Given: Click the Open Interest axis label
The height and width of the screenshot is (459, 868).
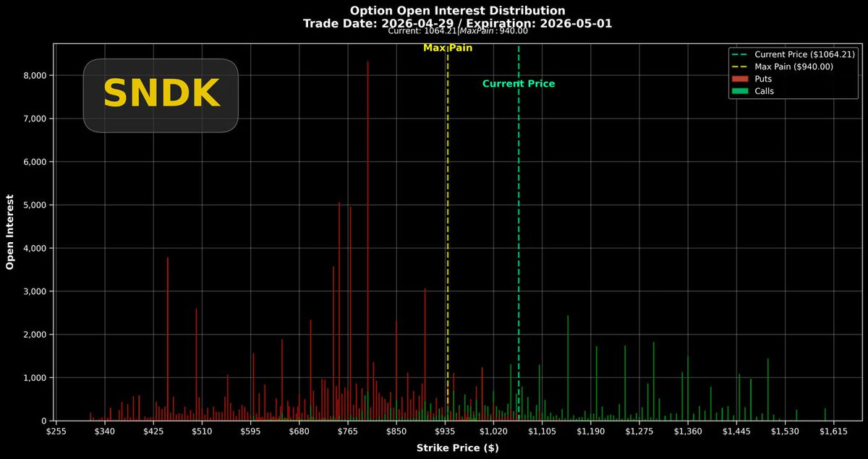Looking at the screenshot, I should 11,231.
